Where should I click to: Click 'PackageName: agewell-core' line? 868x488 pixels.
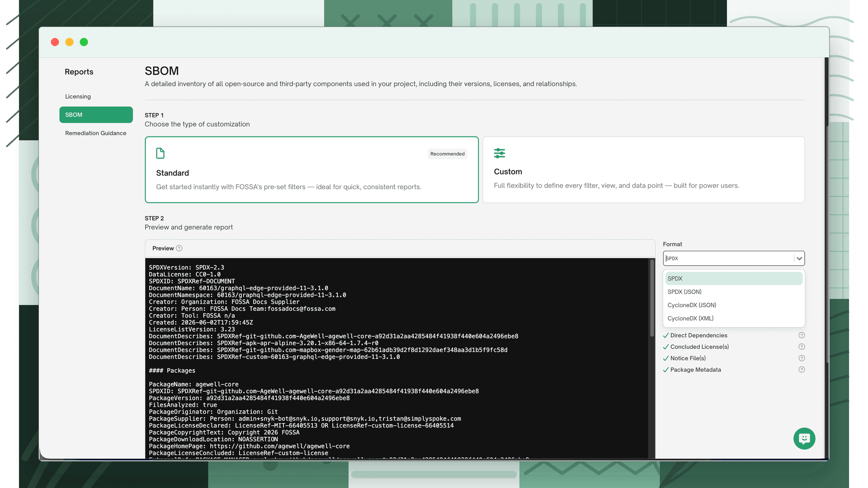(x=193, y=385)
